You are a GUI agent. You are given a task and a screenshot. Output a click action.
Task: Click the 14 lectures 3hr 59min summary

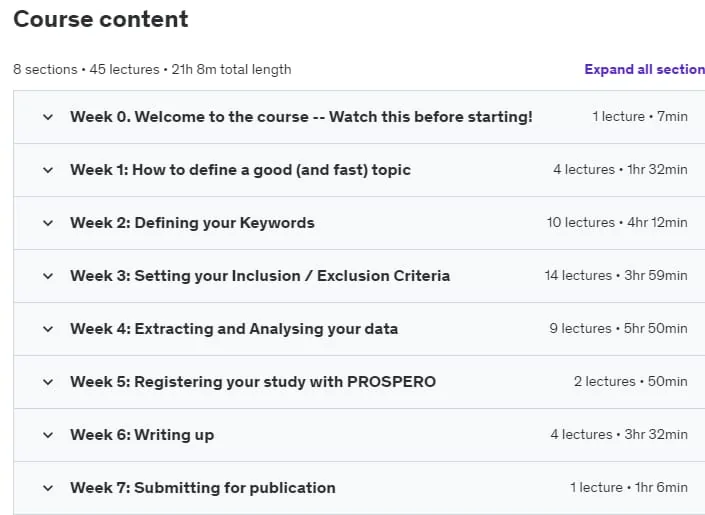[616, 275]
